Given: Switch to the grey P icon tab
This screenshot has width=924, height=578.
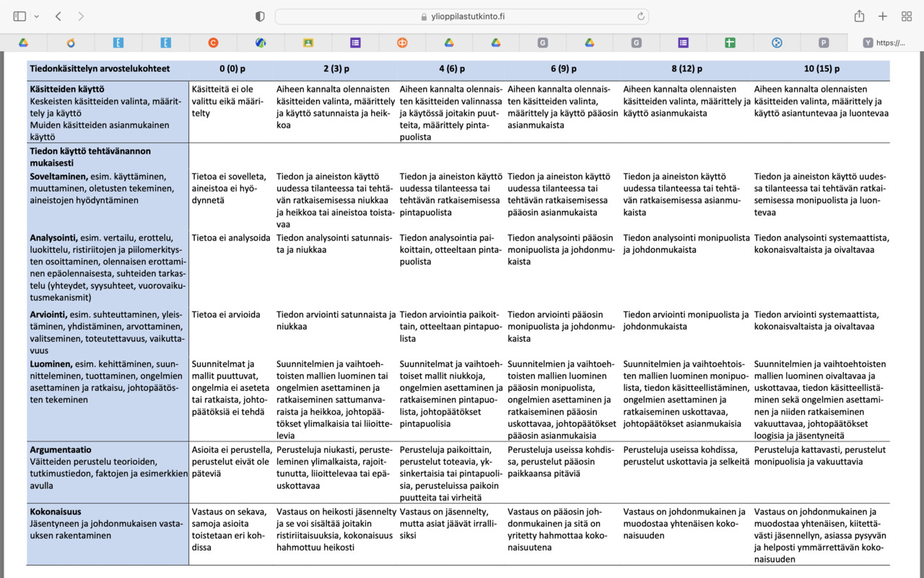Looking at the screenshot, I should tap(824, 43).
